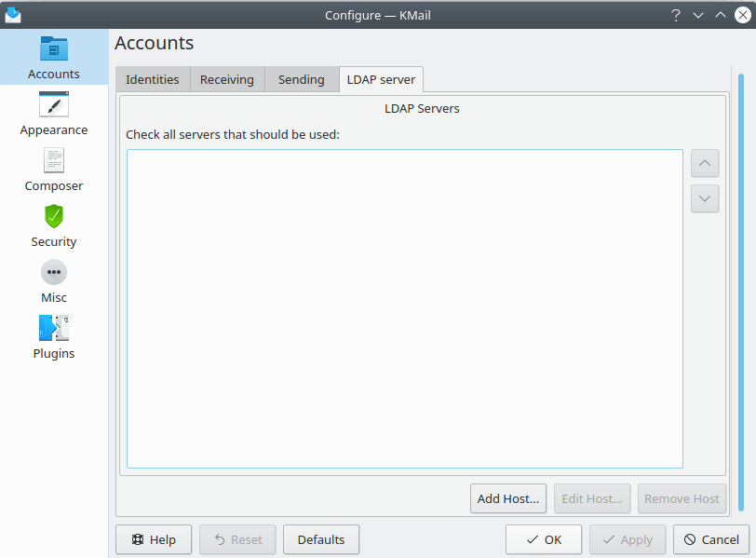Screen dimensions: 756x558
Task: Switch to the Identities tab
Action: click(152, 79)
